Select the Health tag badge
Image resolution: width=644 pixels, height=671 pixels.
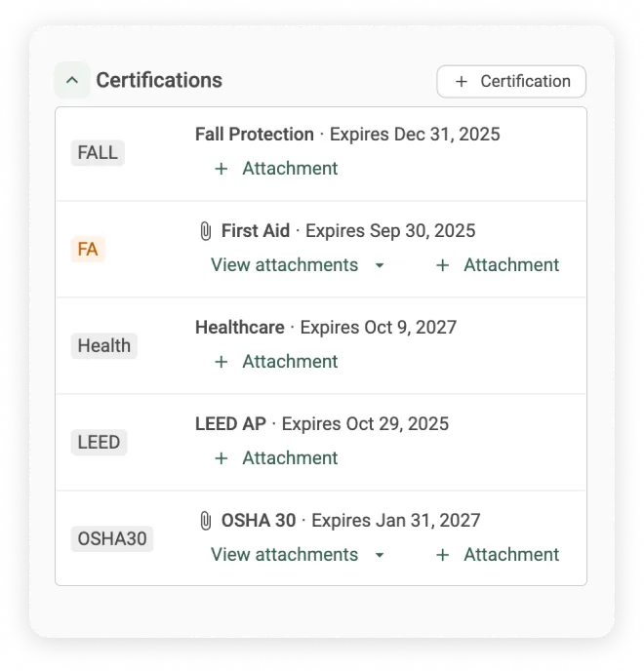104,346
